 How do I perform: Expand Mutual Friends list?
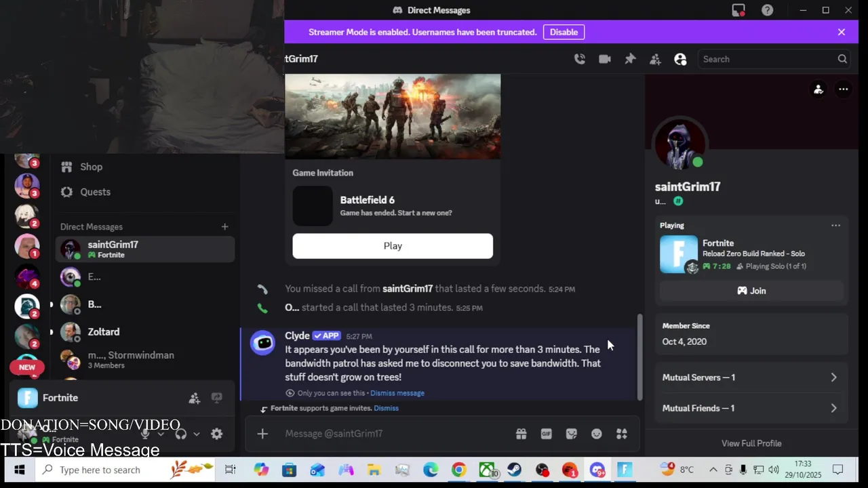751,408
